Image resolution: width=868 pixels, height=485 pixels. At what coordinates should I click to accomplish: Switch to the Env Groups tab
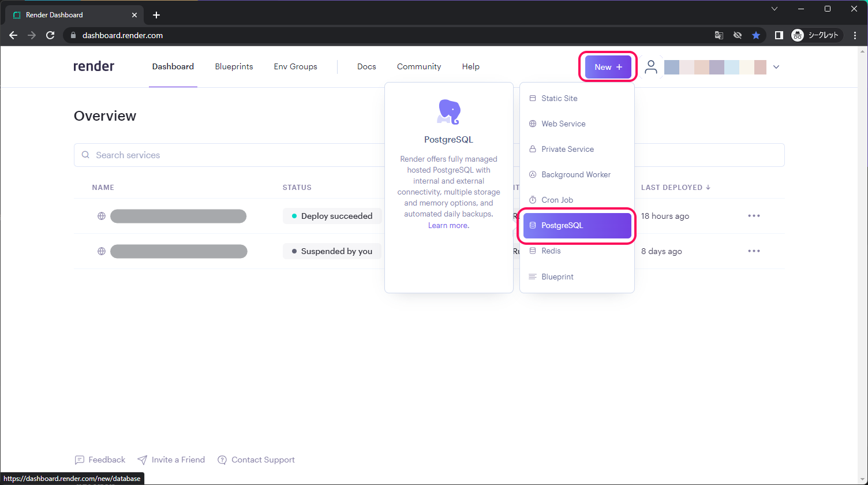tap(295, 66)
